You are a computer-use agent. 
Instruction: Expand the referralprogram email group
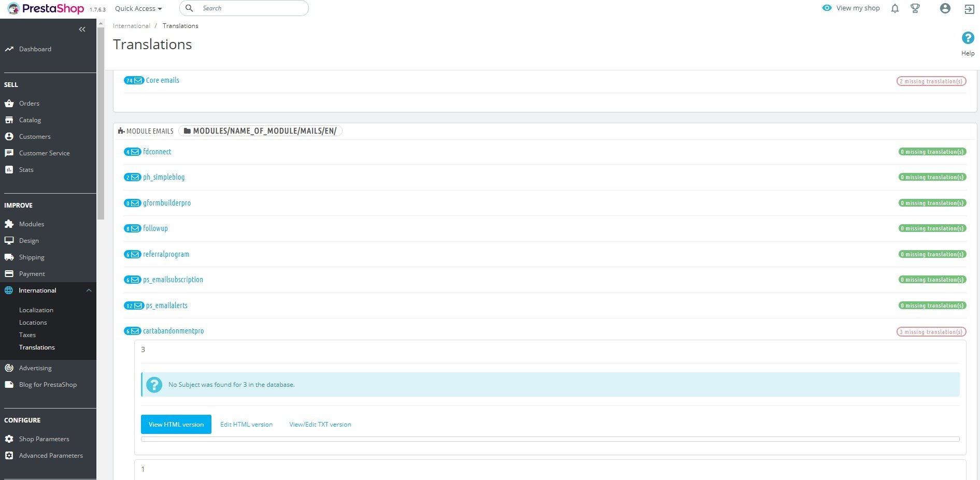point(166,254)
